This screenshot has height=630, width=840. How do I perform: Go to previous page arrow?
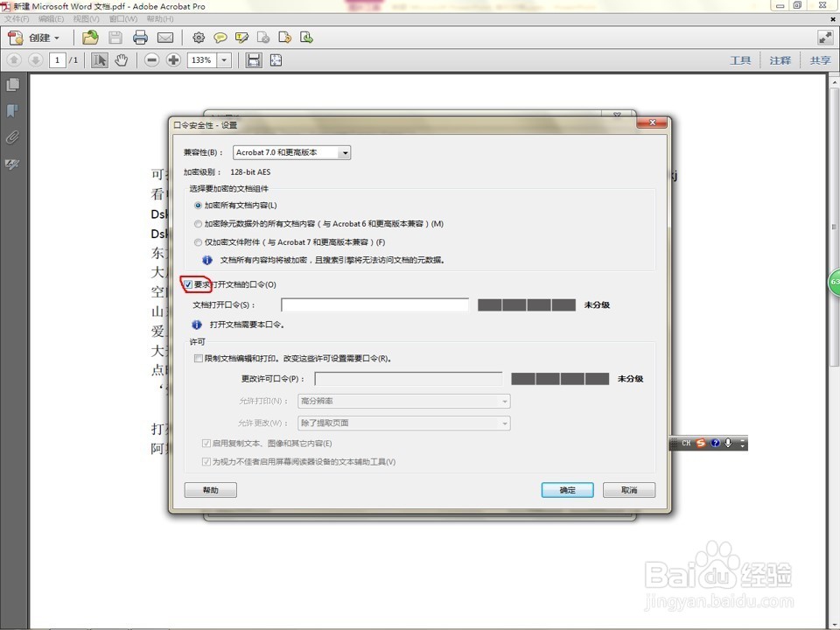[x=14, y=60]
